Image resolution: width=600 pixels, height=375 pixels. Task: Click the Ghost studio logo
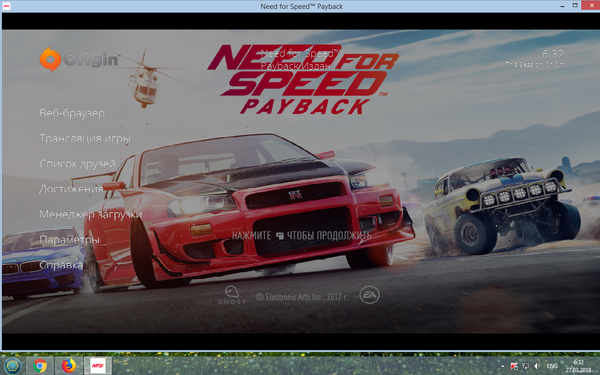pos(232,295)
